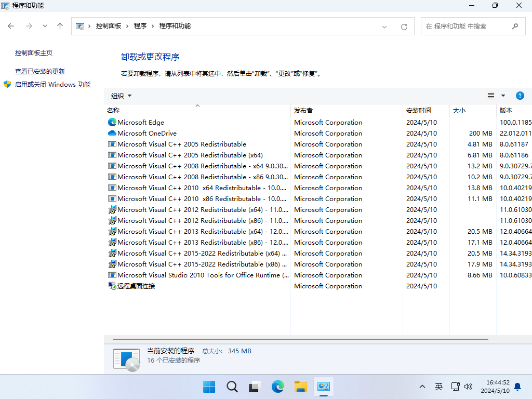Image resolution: width=532 pixels, height=399 pixels.
Task: Click the 远程桌面连接 program icon
Action: (112, 286)
